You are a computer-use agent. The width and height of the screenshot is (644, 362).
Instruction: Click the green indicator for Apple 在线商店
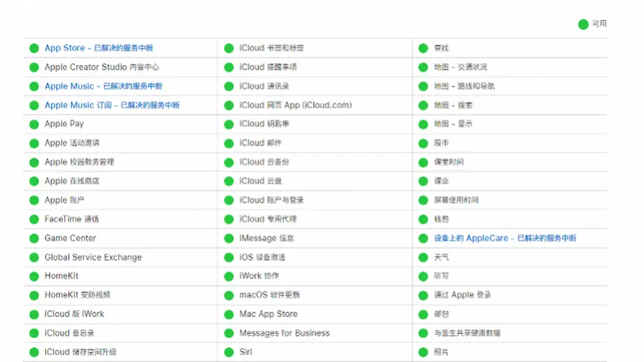(x=34, y=181)
